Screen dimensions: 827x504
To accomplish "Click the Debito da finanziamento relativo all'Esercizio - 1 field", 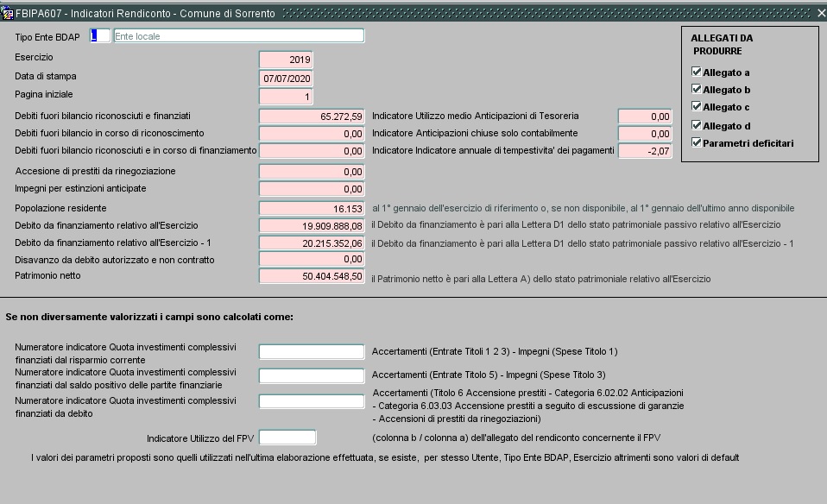I will [312, 243].
